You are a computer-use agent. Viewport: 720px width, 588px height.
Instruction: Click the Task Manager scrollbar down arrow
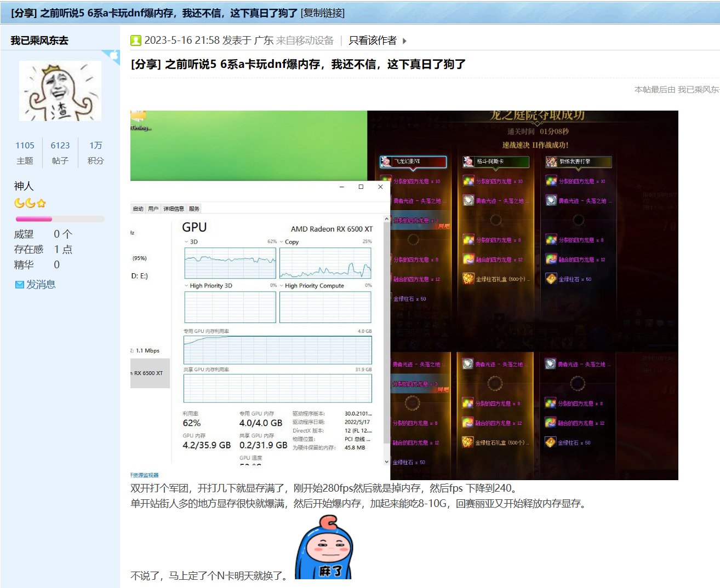pos(387,462)
